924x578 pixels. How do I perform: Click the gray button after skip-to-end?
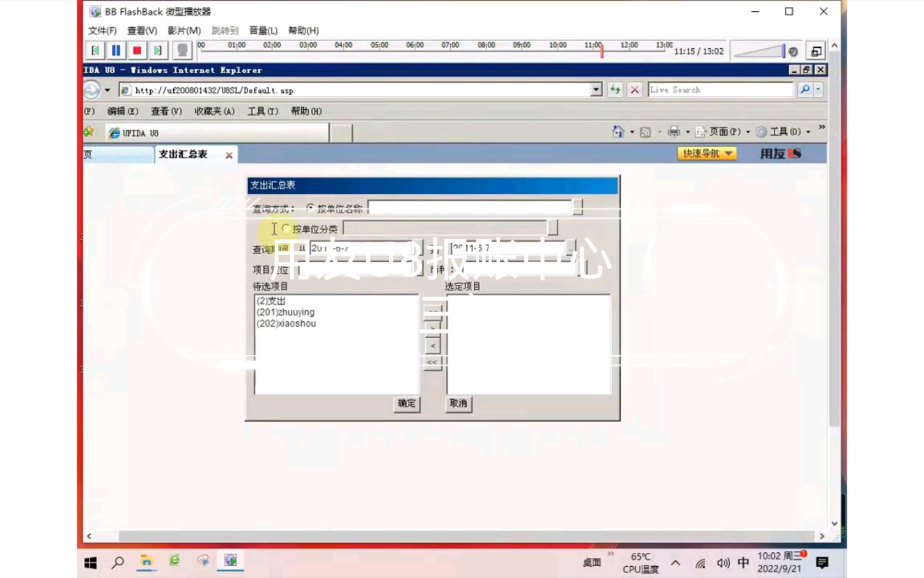tap(182, 51)
